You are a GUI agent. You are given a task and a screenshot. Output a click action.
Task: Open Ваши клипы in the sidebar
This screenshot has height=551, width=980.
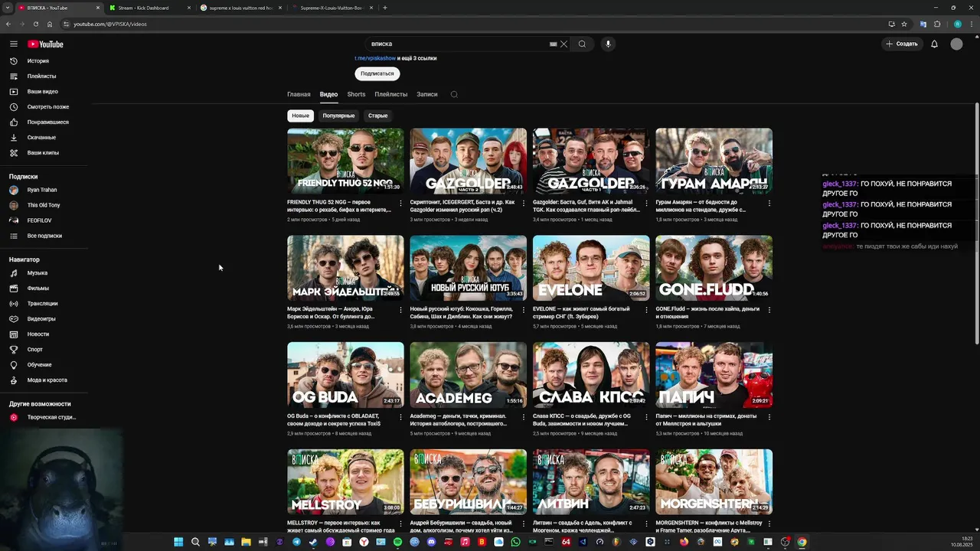click(44, 153)
